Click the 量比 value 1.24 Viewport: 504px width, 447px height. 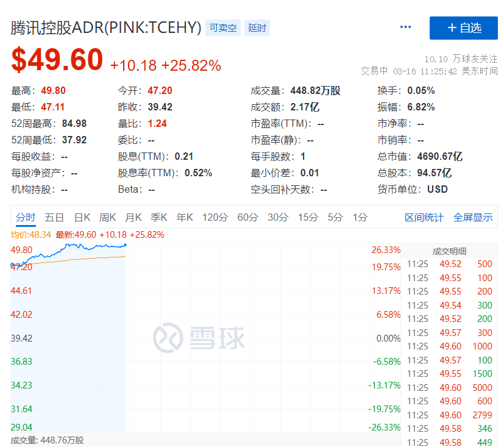(x=157, y=123)
